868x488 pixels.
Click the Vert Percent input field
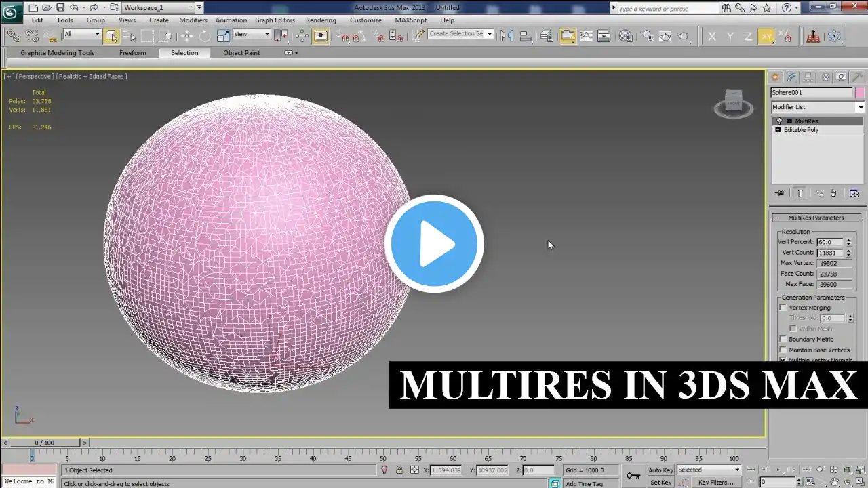pos(829,242)
